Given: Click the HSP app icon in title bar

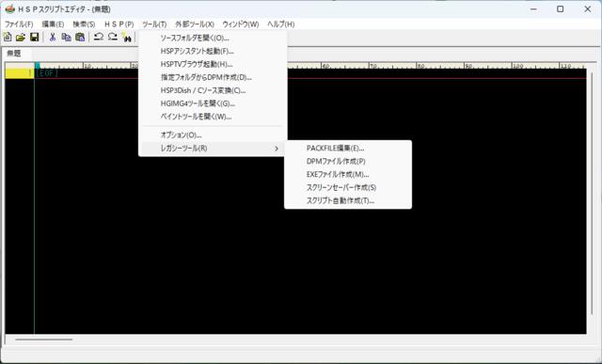Looking at the screenshot, I should tap(10, 8).
